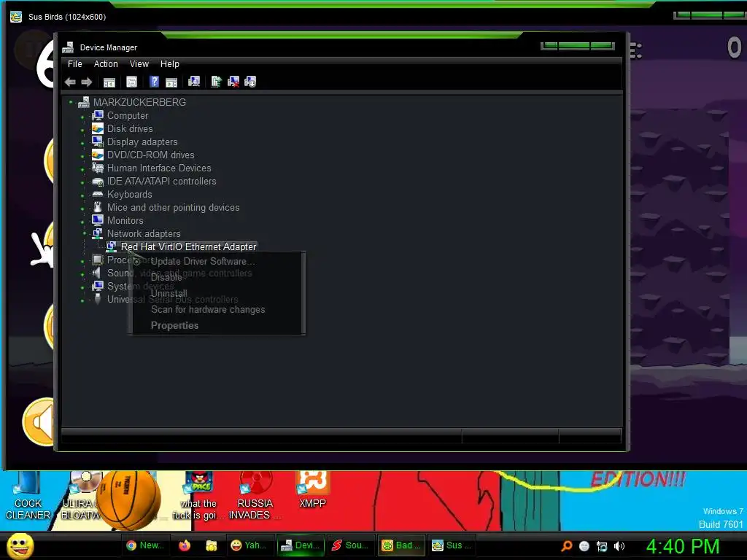Expand the Human Interface Devices category

[x=83, y=169]
